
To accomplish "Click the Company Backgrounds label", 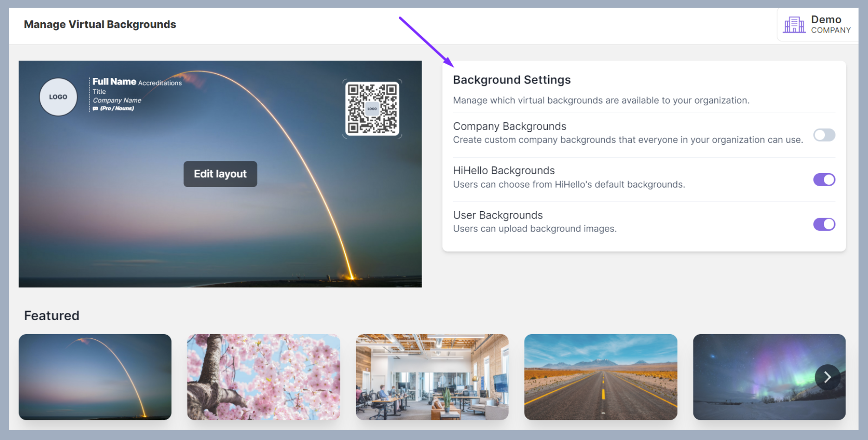I will coord(510,126).
